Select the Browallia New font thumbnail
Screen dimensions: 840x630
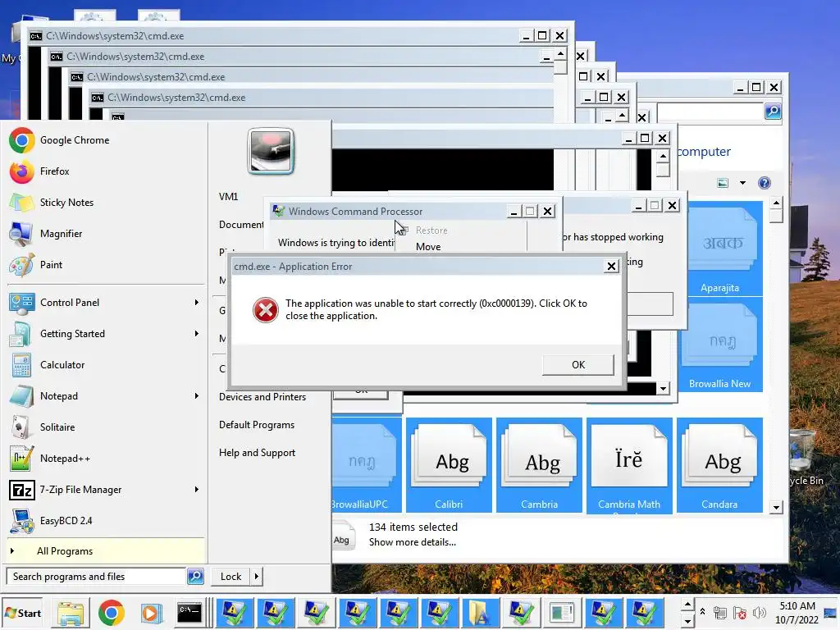720,345
